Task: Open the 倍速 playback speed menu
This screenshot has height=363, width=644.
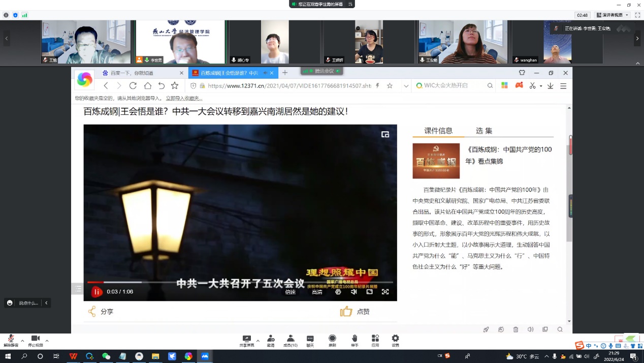Action: (290, 292)
